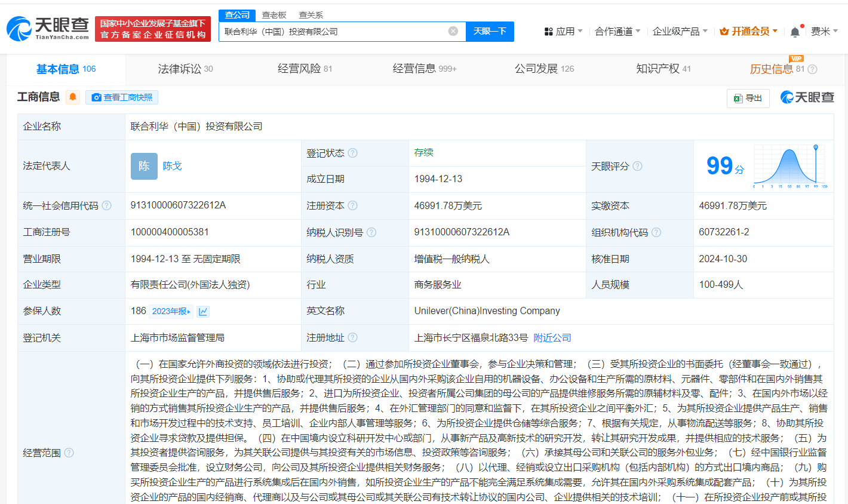Screen dimensions: 848x504
Task: Click the orange alert bell beside 工商信息
Action: point(73,97)
